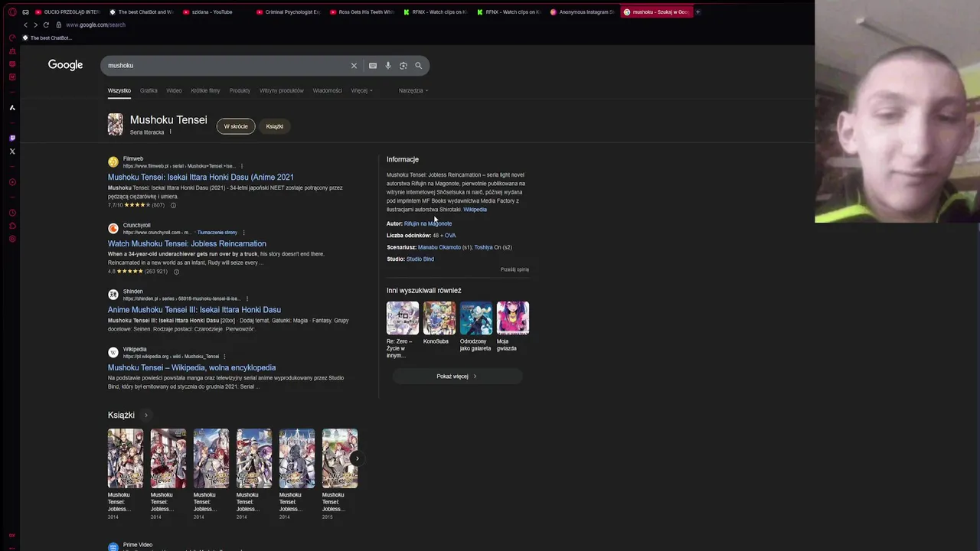The width and height of the screenshot is (980, 551).
Task: Open info icon next to Filmweb rating
Action: pyautogui.click(x=173, y=205)
